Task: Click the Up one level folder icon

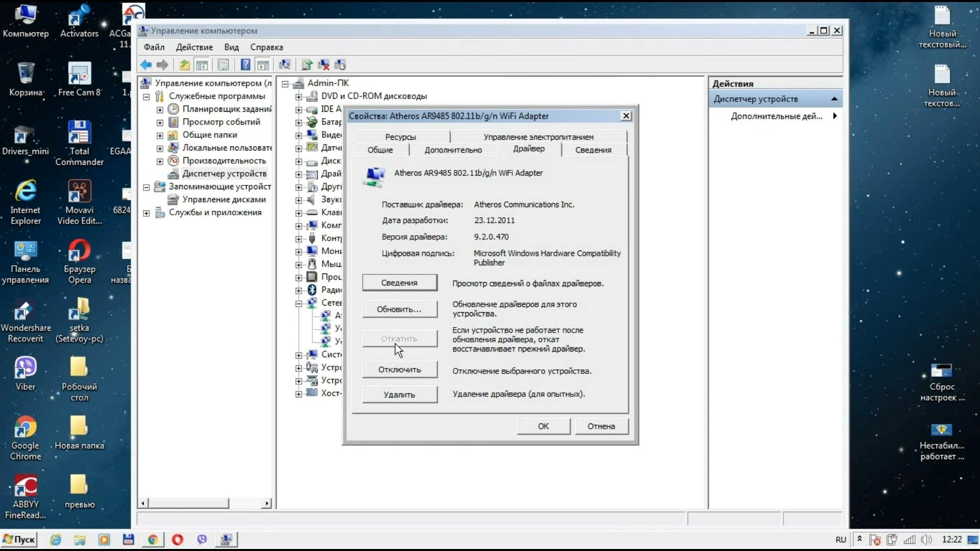Action: click(184, 65)
